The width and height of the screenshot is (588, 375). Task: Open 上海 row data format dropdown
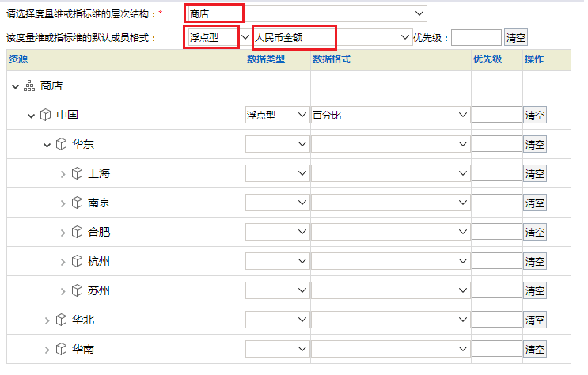(390, 173)
